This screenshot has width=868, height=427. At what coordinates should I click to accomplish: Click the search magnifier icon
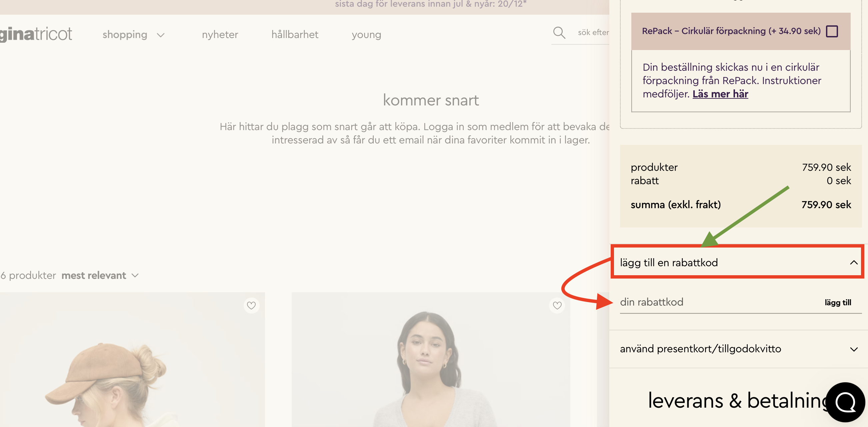point(559,33)
